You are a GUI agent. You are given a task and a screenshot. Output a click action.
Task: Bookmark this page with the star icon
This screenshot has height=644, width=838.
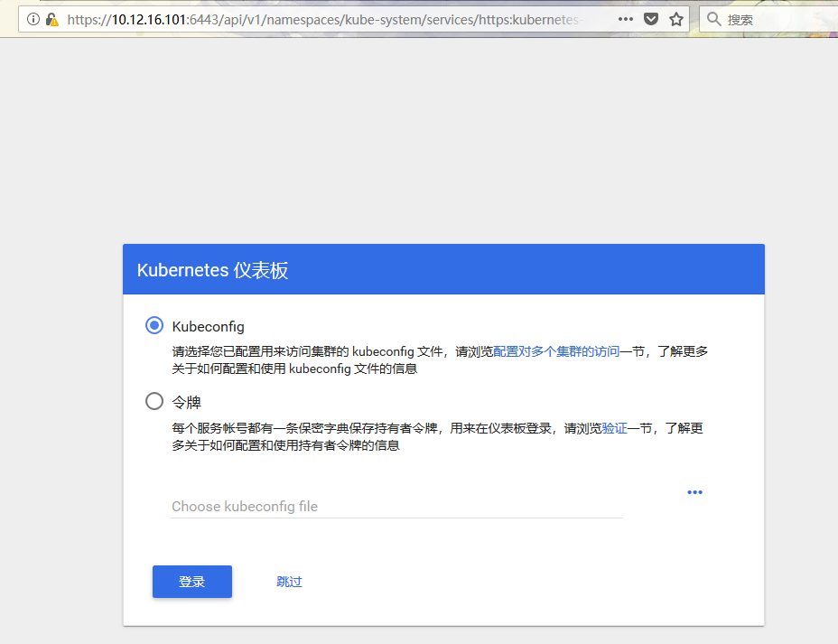point(676,19)
